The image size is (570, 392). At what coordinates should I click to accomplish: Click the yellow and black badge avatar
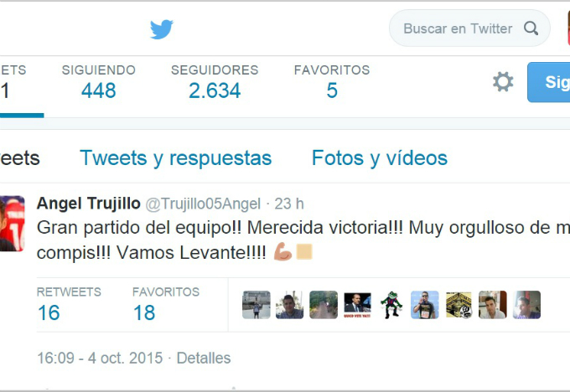pos(459,305)
